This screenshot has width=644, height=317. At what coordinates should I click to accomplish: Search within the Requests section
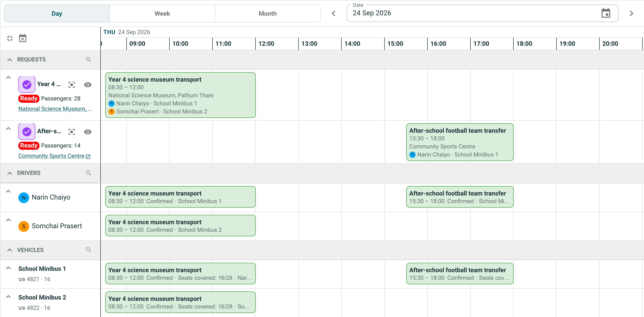click(x=89, y=60)
